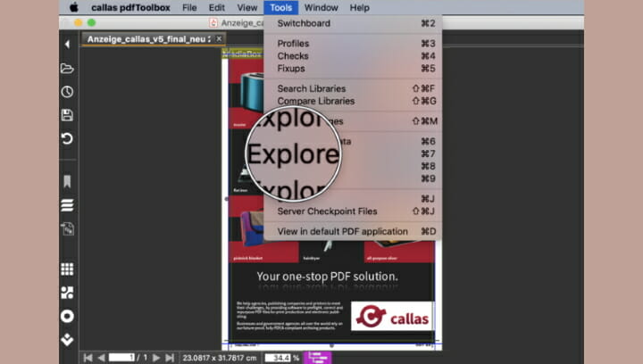The height and width of the screenshot is (364, 643).
Task: Click the callas logo on the PDF page
Action: (x=392, y=316)
